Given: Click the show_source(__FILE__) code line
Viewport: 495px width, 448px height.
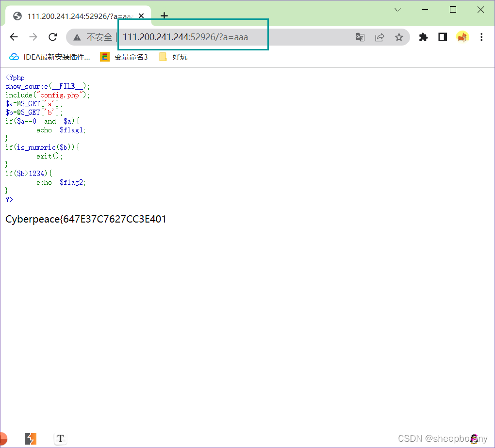Looking at the screenshot, I should pyautogui.click(x=48, y=86).
